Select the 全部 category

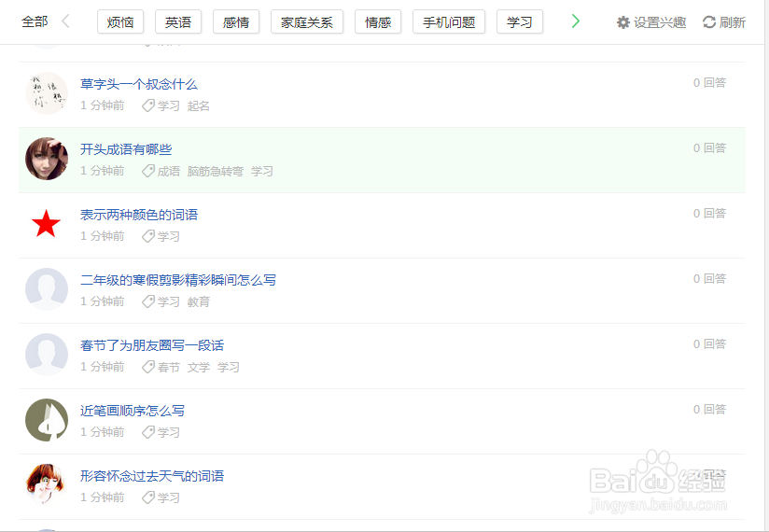pos(35,21)
